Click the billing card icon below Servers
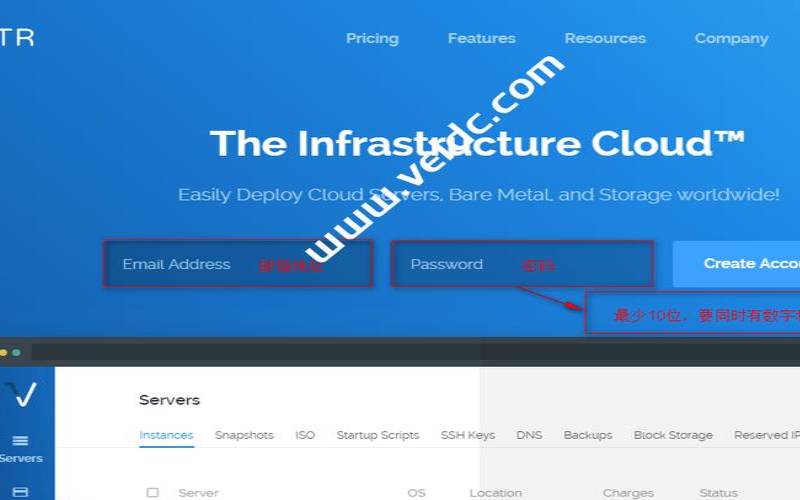The image size is (800, 500). pyautogui.click(x=20, y=492)
